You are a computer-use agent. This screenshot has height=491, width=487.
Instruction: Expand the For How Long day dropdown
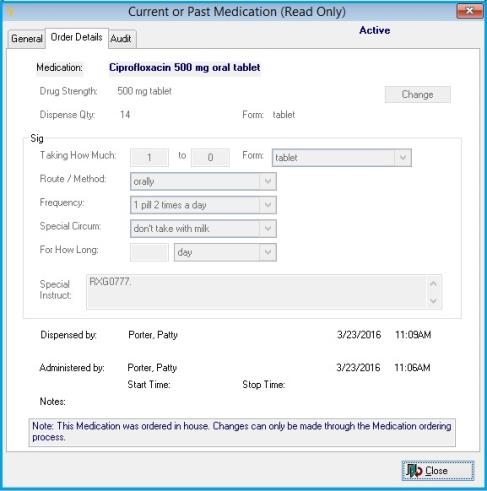click(268, 252)
